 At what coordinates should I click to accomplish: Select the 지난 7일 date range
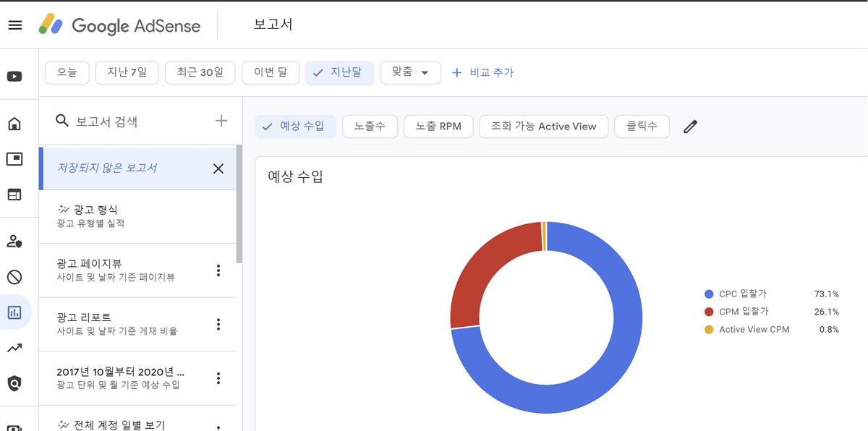(x=127, y=72)
